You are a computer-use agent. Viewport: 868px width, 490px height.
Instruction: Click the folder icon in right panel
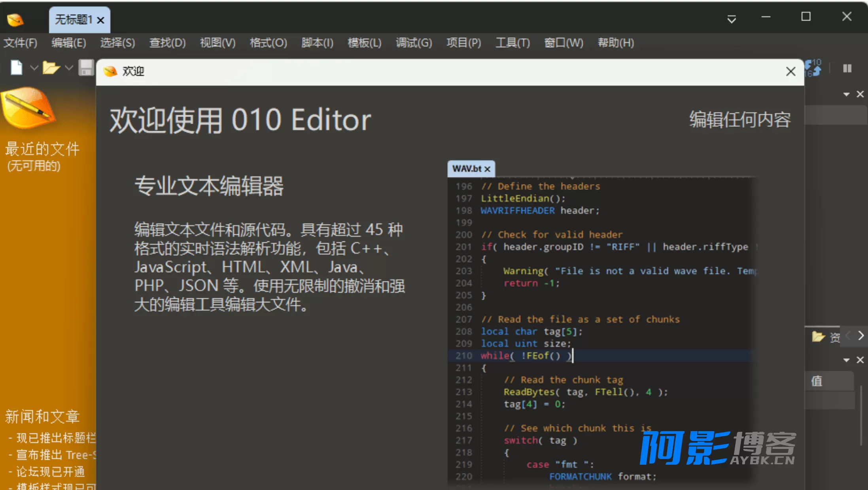click(x=818, y=337)
